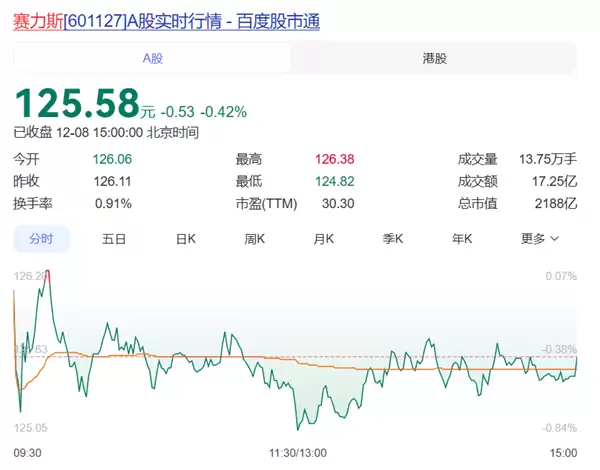Select the 分时 chart tab
Image resolution: width=600 pixels, height=470 pixels.
pos(41,239)
